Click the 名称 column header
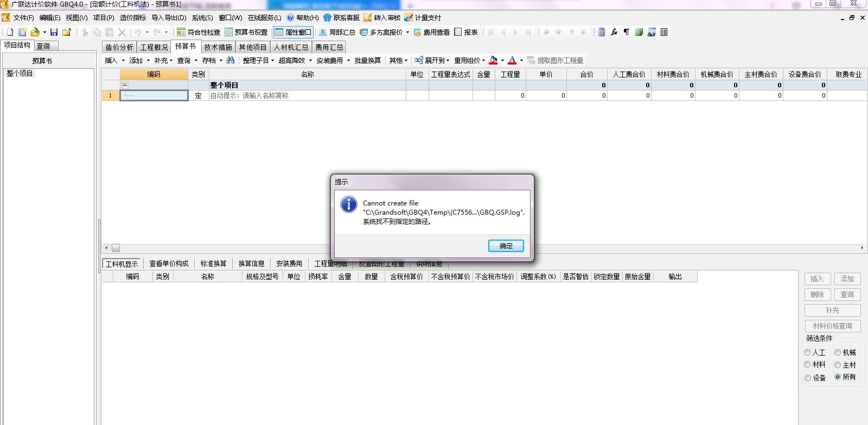 pyautogui.click(x=308, y=74)
